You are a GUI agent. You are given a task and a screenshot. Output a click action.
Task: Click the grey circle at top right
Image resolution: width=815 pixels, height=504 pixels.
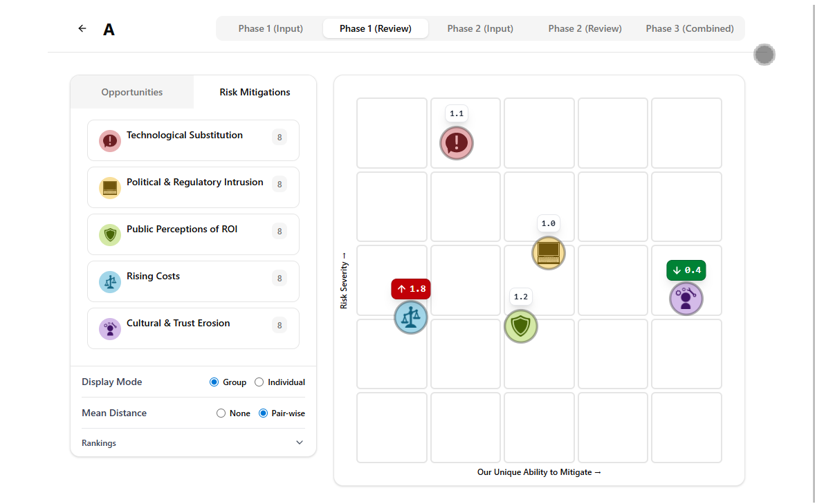(764, 55)
